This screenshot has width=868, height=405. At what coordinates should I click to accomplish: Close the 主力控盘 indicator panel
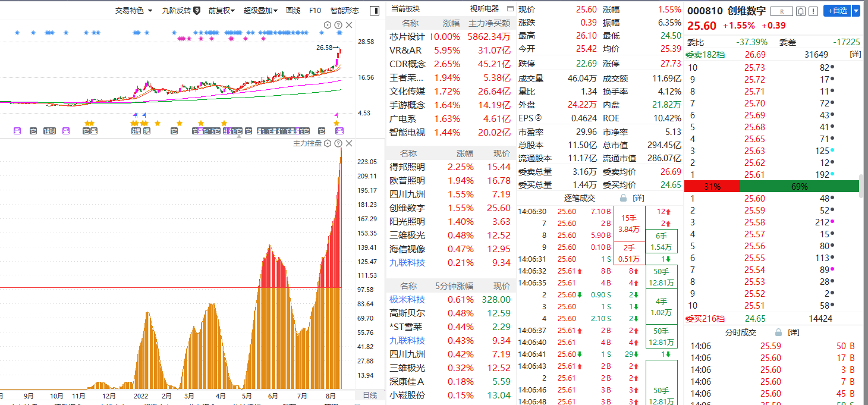pos(349,143)
